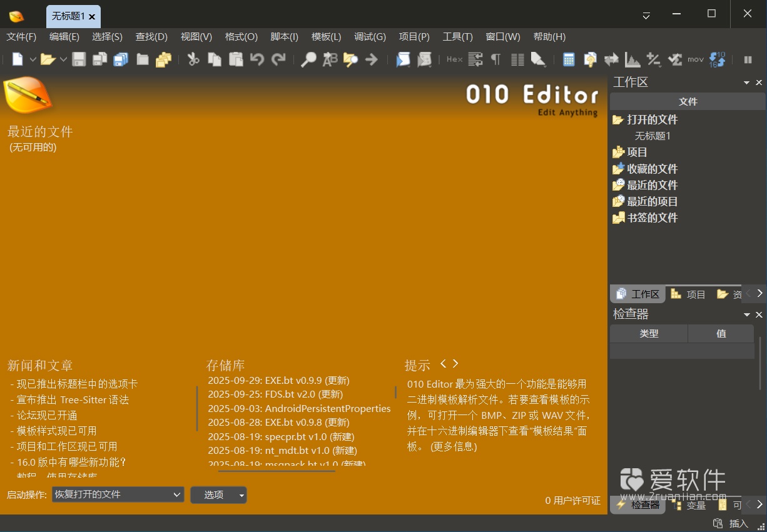Click the tips forward arrow beside 提示
The height and width of the screenshot is (532, 767).
pos(456,363)
